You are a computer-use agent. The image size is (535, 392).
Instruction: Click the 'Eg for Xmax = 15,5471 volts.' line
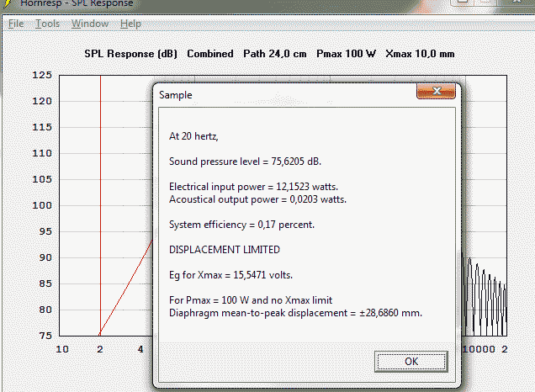(x=230, y=275)
